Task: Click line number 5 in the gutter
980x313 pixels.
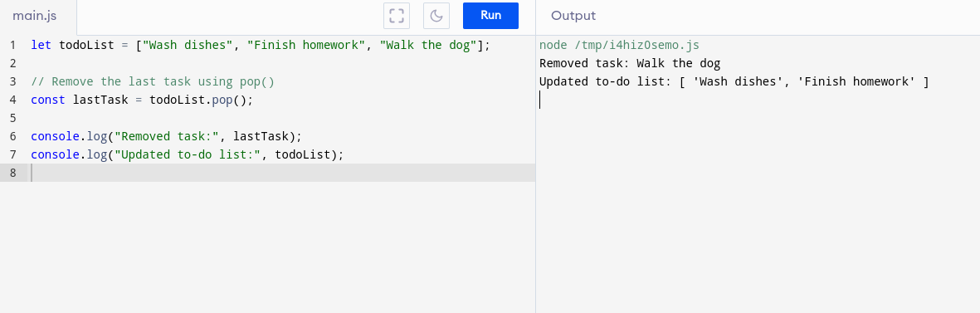Action: [12, 118]
